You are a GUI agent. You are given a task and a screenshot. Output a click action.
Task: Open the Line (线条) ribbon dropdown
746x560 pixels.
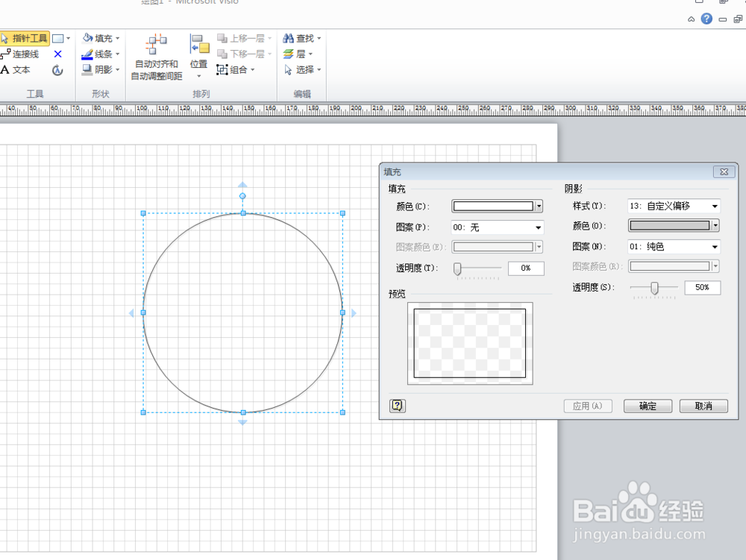[101, 54]
